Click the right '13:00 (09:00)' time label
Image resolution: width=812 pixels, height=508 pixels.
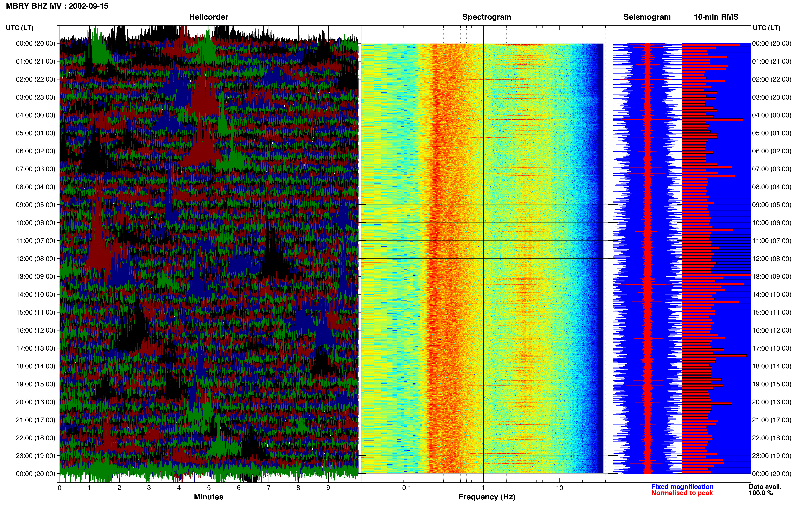[772, 277]
